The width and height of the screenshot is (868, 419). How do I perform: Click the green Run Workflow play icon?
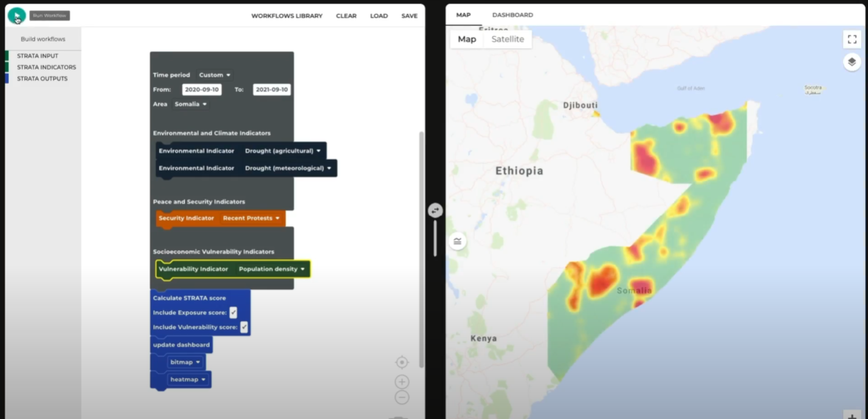[16, 16]
